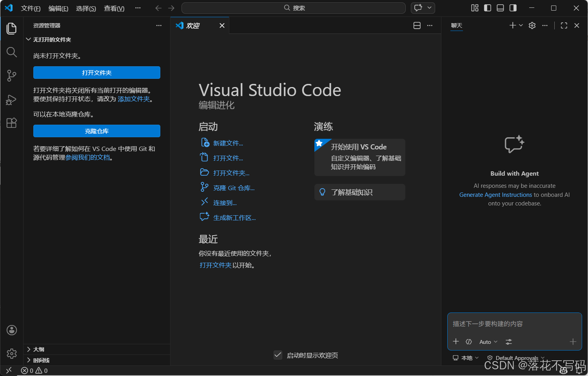Open the Copilot chat dropdown chevron

[429, 8]
